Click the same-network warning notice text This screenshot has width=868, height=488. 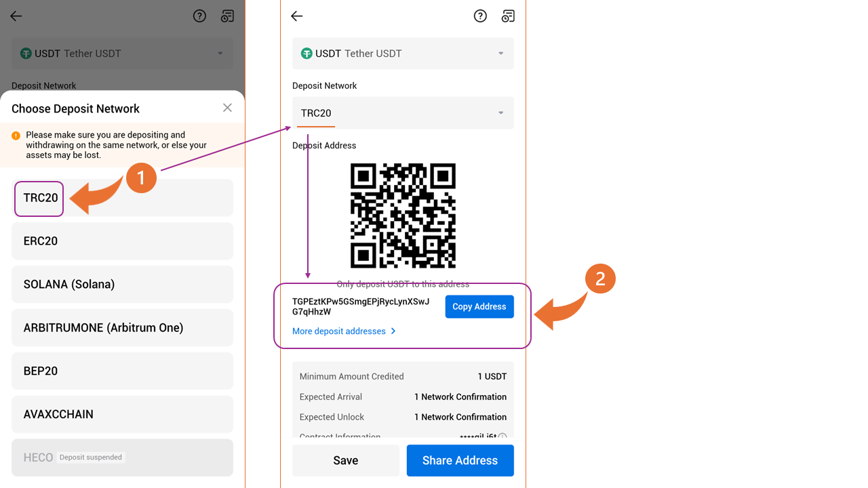(116, 145)
